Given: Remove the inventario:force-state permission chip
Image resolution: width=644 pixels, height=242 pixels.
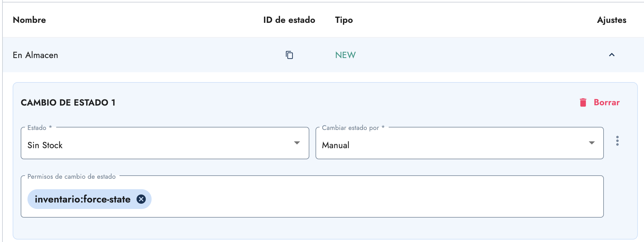Looking at the screenshot, I should [x=141, y=199].
